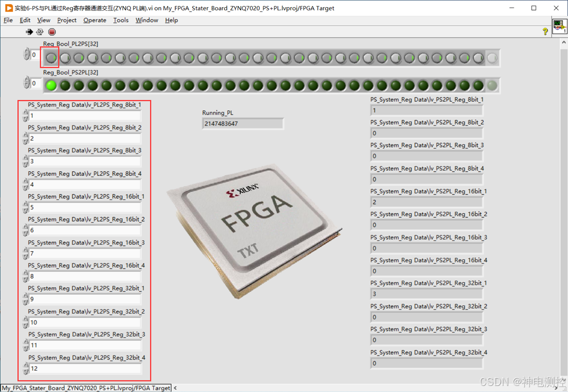568x392 pixels.
Task: Click the stepper for lv_PL2PS_Reg_32bit_1
Action: coord(25,299)
